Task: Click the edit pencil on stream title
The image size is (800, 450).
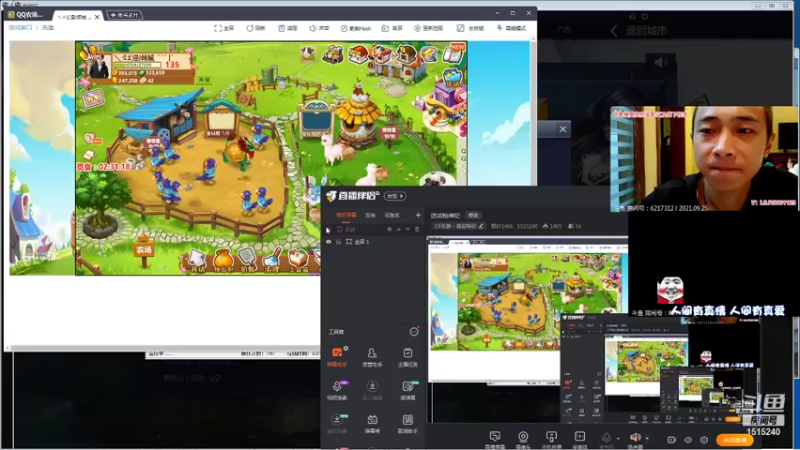Action: [481, 226]
